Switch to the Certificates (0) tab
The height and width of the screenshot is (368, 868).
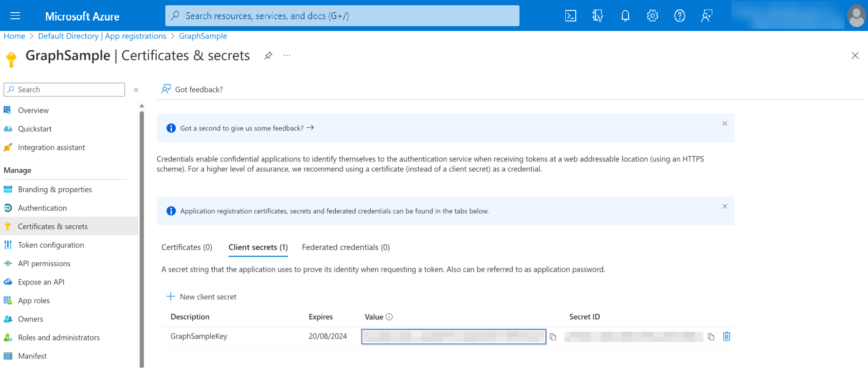pos(187,247)
